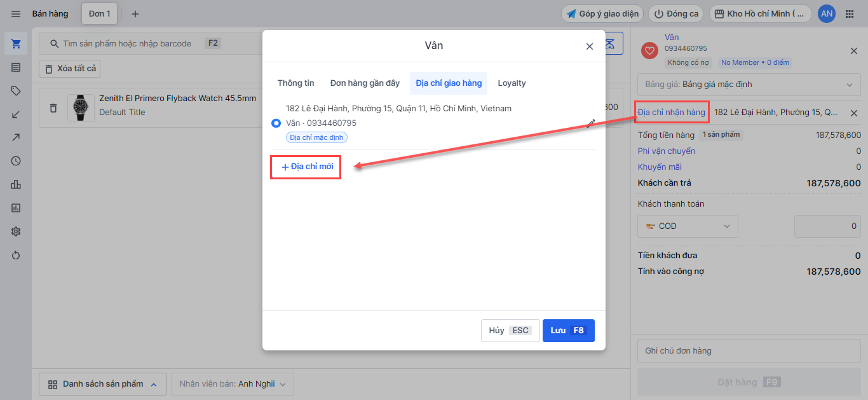The width and height of the screenshot is (868, 400).
Task: Click Góp ý giao diện button
Action: pos(602,14)
